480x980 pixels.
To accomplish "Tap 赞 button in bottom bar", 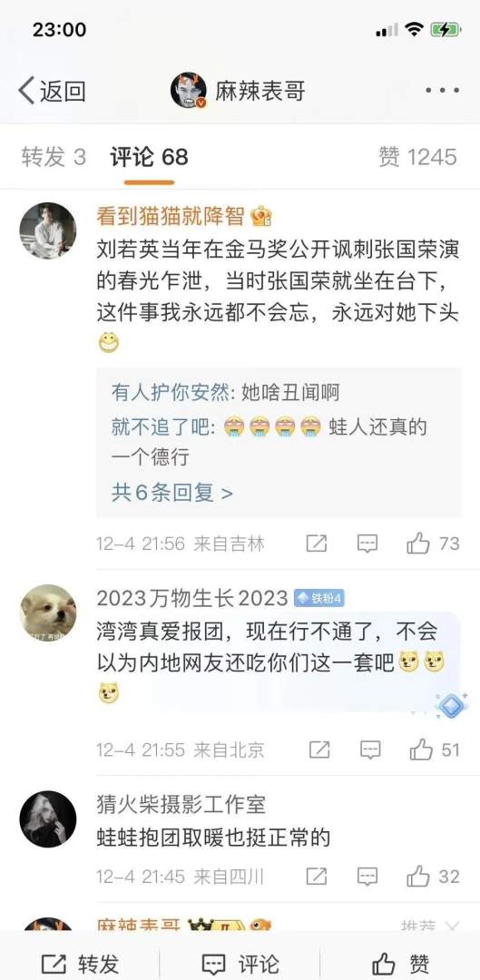I will [400, 963].
